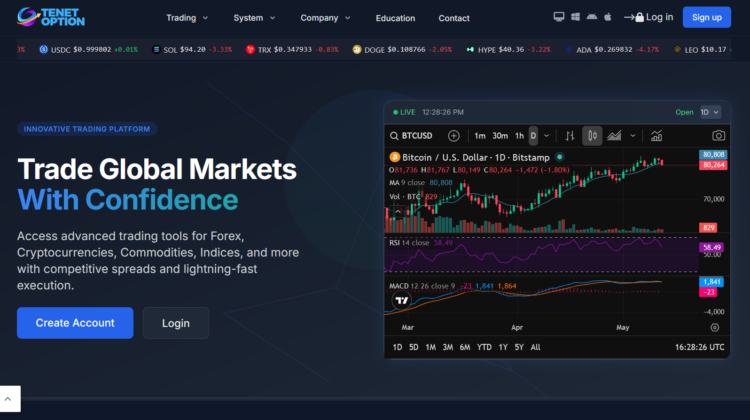Open the desktop platform download icon
The image size is (750, 420).
pyautogui.click(x=559, y=17)
